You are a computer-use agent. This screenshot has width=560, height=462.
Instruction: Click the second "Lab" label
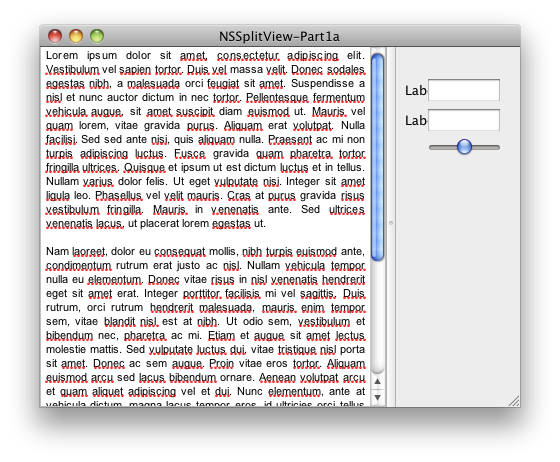tap(416, 121)
